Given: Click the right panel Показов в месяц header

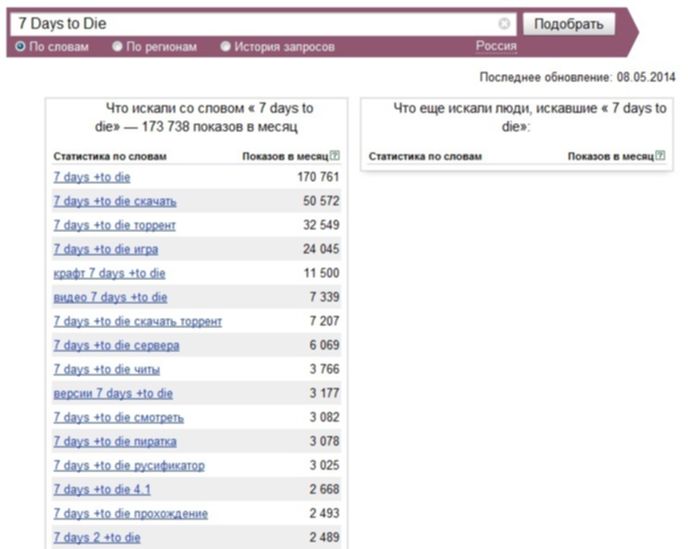Looking at the screenshot, I should click(611, 156).
